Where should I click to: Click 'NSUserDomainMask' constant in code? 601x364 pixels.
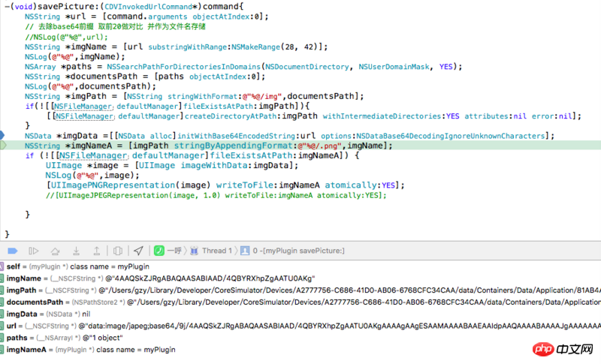point(394,67)
